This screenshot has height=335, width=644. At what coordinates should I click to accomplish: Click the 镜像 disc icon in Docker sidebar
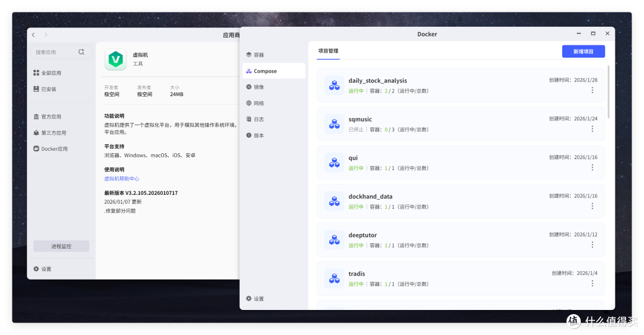click(x=249, y=87)
